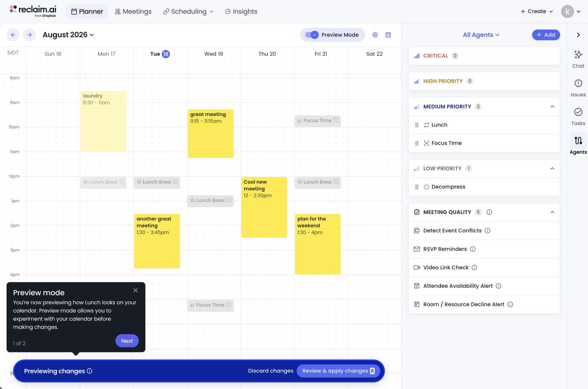The height and width of the screenshot is (389, 588).
Task: Click the Meeting Quality info icon
Action: [x=489, y=212]
